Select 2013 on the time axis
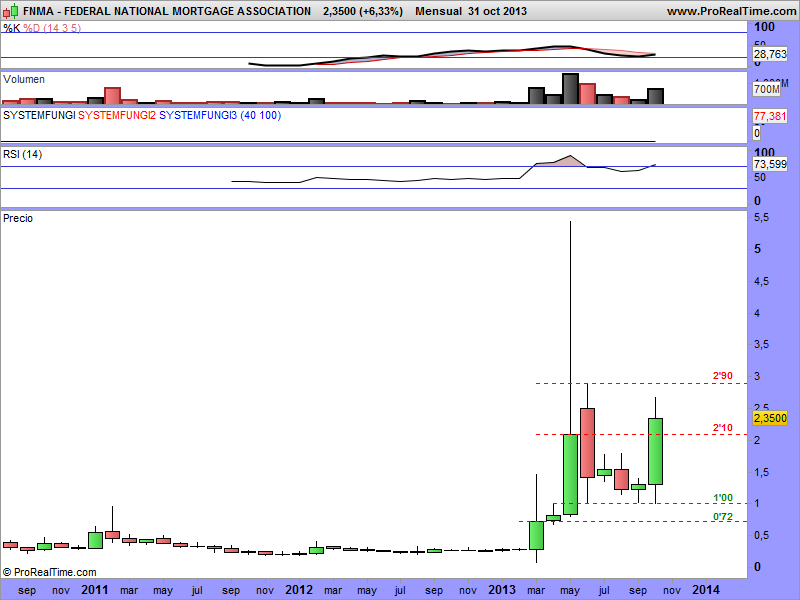The image size is (800, 600). pyautogui.click(x=502, y=590)
